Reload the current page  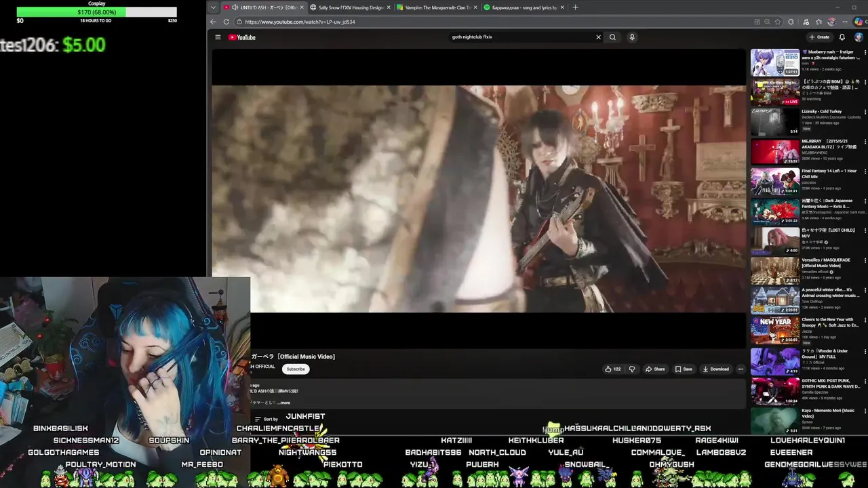click(226, 22)
